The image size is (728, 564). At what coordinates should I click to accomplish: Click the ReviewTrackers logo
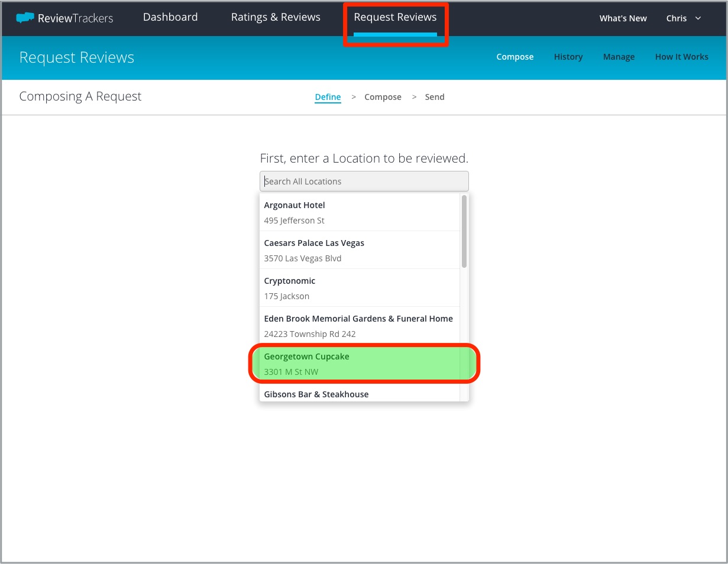(x=64, y=18)
